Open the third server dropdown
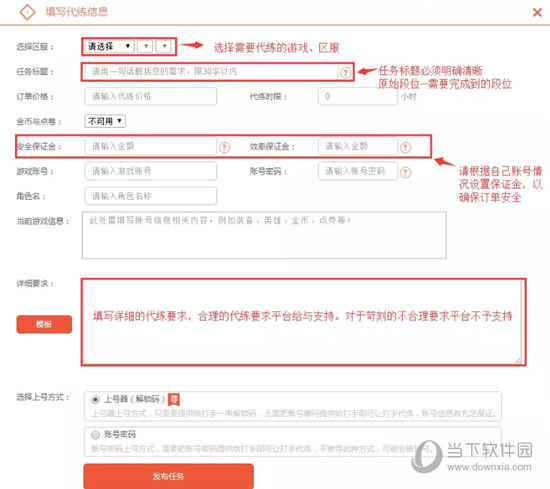 pyautogui.click(x=163, y=46)
